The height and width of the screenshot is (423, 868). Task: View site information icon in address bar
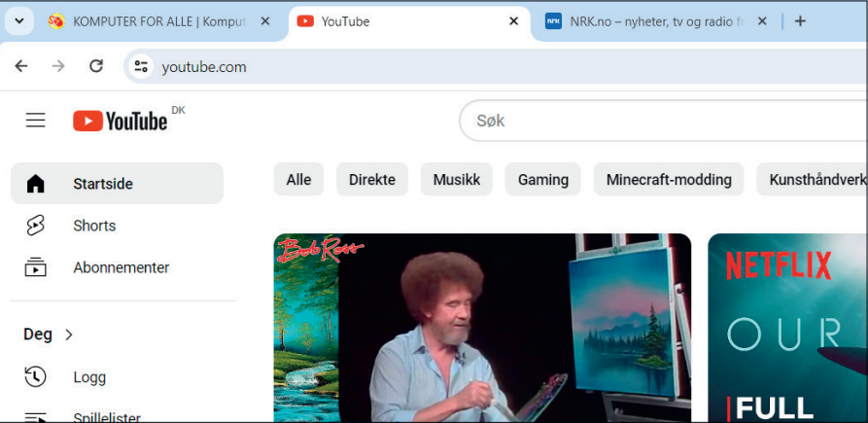click(141, 67)
